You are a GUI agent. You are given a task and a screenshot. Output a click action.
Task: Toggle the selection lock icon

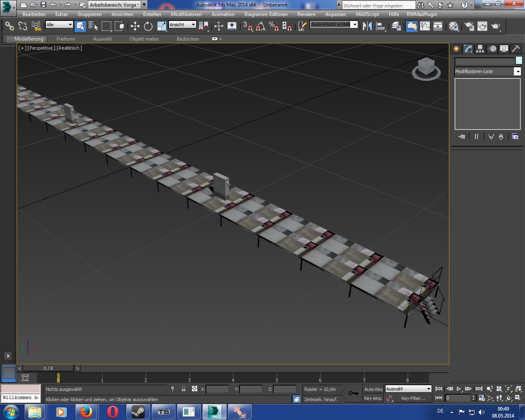point(183,389)
